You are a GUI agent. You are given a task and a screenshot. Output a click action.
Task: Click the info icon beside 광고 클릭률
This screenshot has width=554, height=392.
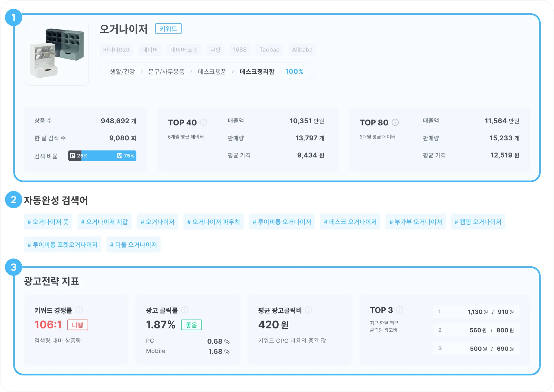[x=185, y=310]
